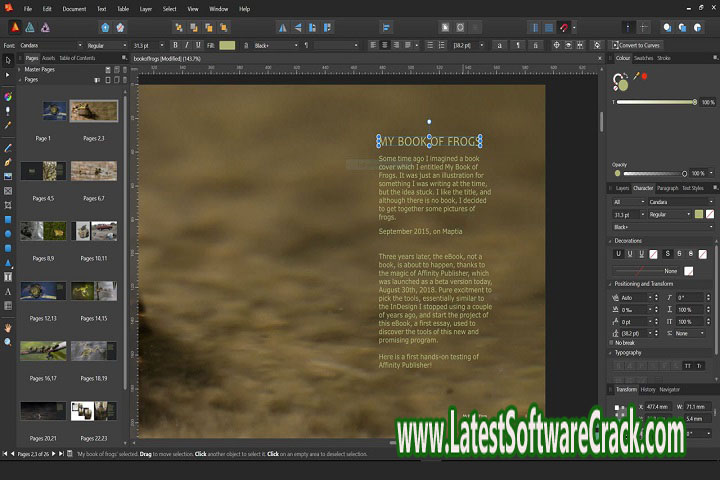This screenshot has height=480, width=720.
Task: Select the Zoom magnifier tool
Action: (8, 342)
